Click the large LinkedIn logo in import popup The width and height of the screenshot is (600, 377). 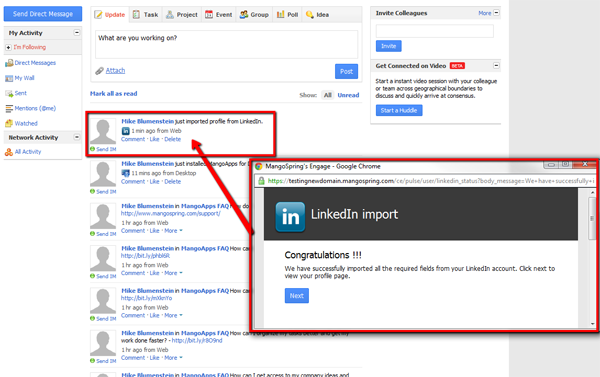pyautogui.click(x=290, y=217)
